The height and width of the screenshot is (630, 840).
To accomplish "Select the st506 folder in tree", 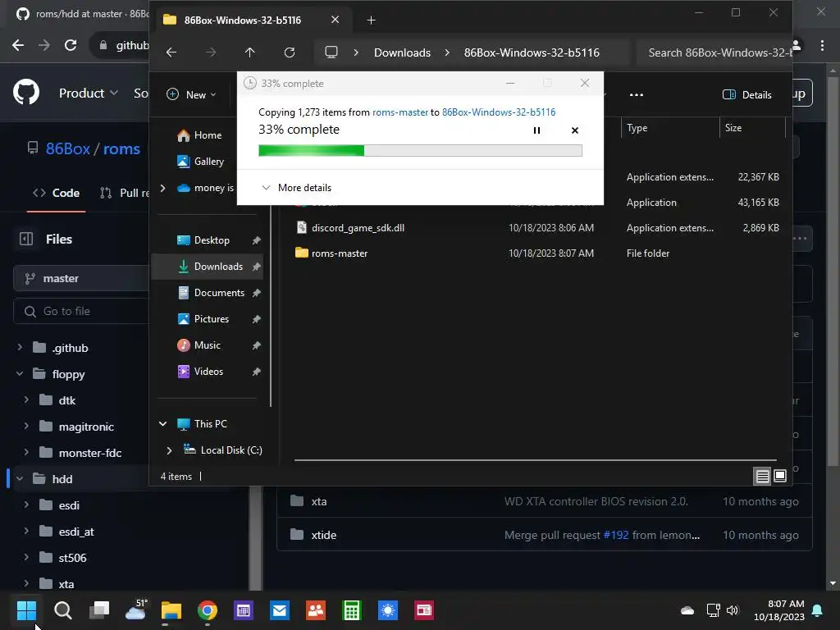I will 72,558.
